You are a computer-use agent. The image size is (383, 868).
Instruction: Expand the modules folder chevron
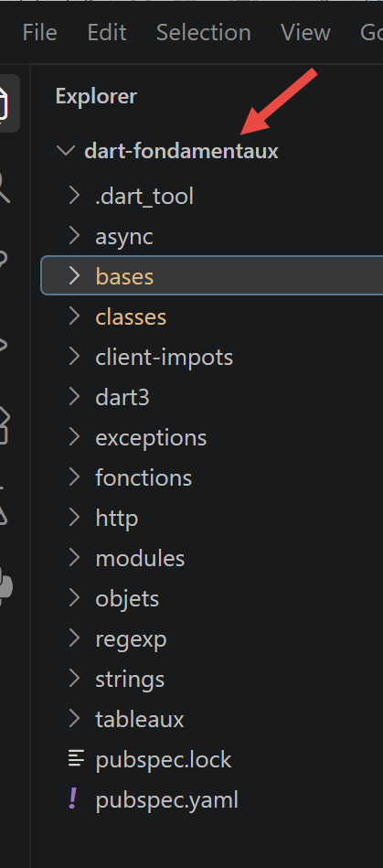click(x=74, y=558)
